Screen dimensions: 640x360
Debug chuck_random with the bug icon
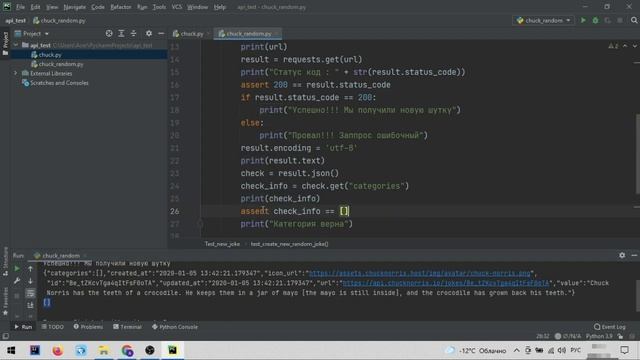click(x=596, y=20)
